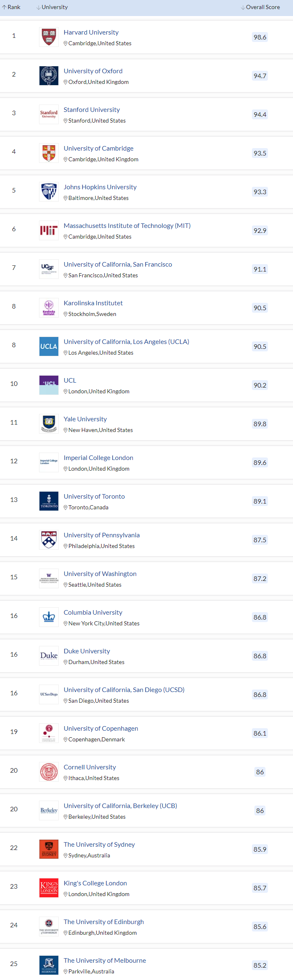Open the Imperial College London link
The height and width of the screenshot is (980, 293).
(x=98, y=458)
